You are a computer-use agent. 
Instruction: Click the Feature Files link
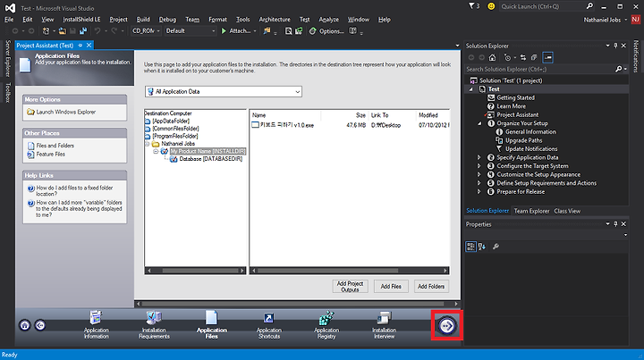[x=50, y=155]
